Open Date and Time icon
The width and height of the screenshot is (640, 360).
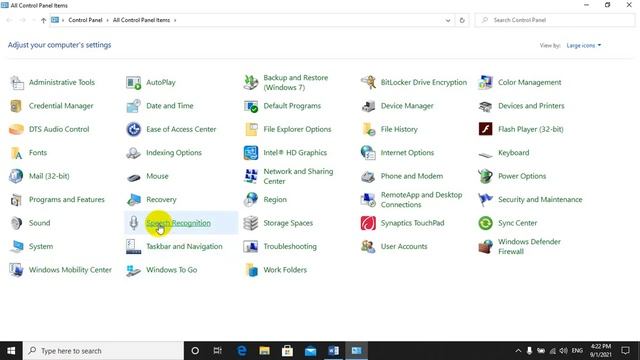click(133, 106)
